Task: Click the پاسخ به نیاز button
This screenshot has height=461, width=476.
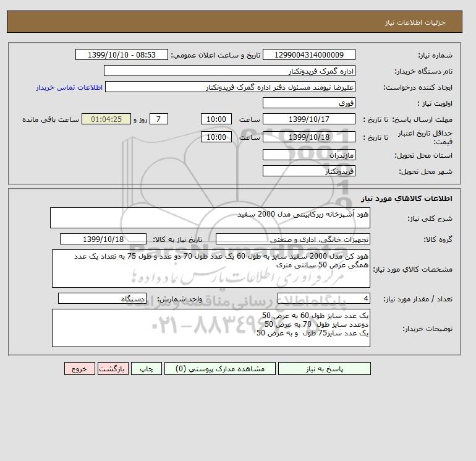Action: click(324, 368)
